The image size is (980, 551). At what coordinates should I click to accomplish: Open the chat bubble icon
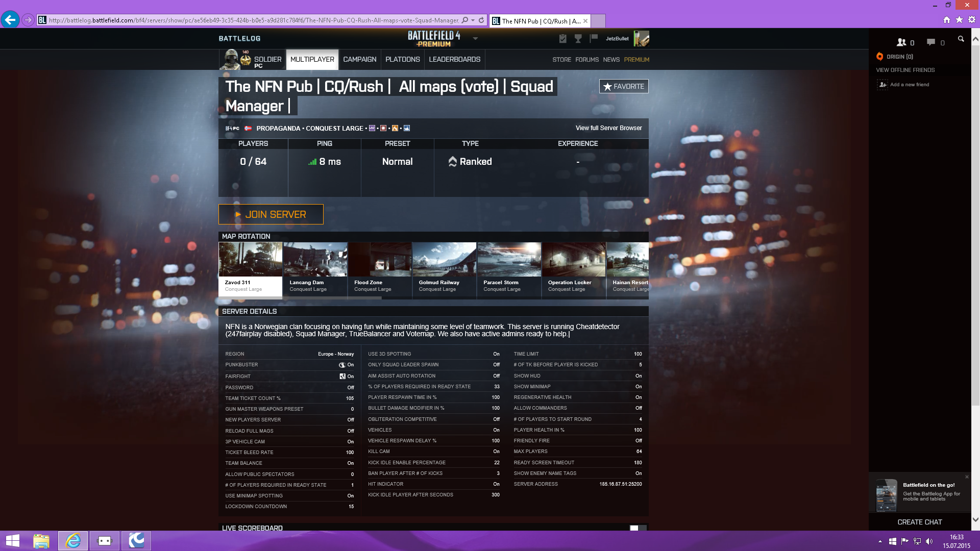click(x=931, y=42)
